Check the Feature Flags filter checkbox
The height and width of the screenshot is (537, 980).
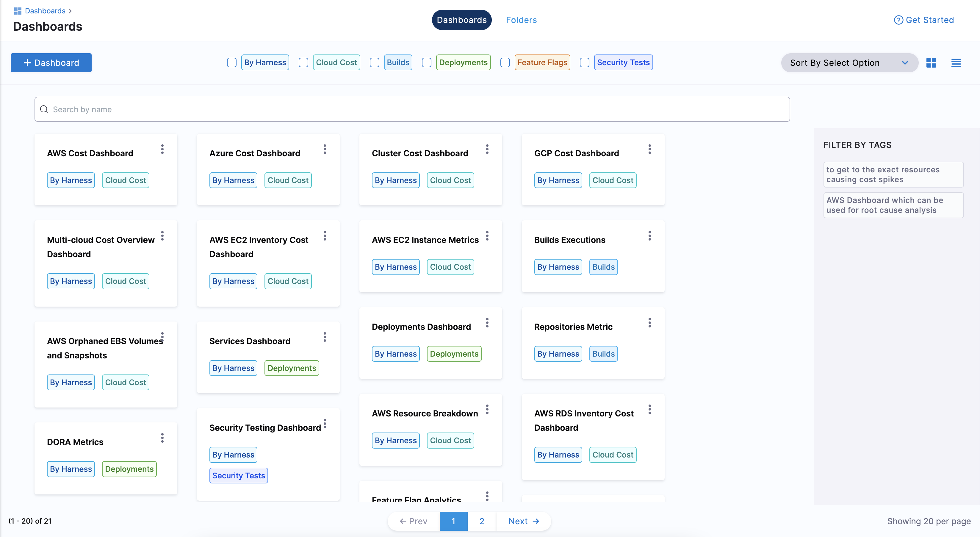505,63
